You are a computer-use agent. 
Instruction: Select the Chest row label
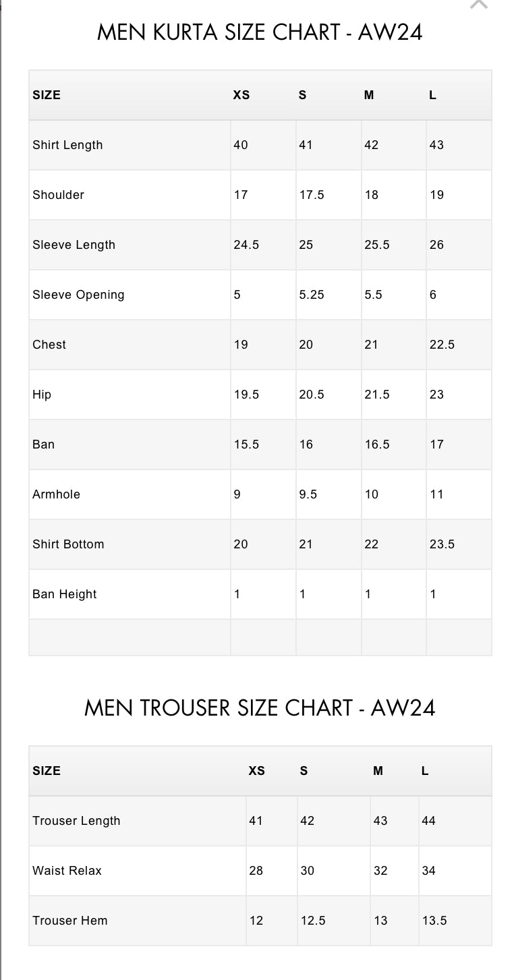[49, 345]
